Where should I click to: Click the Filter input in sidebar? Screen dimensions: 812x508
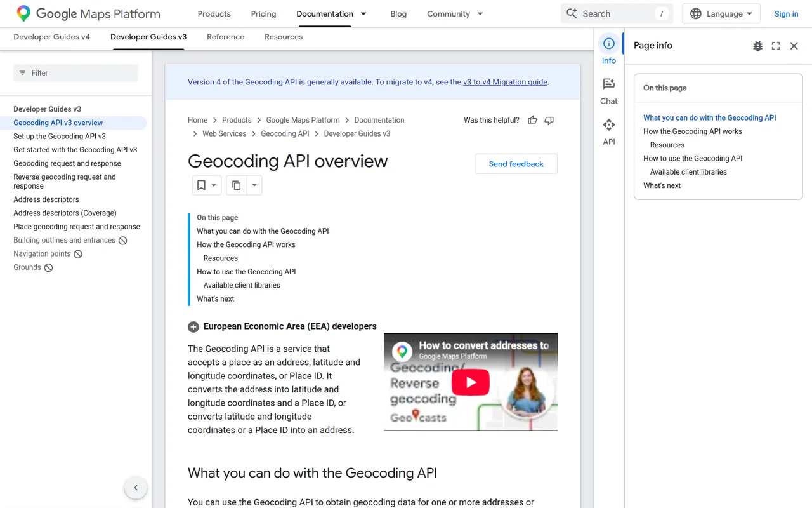coord(76,73)
